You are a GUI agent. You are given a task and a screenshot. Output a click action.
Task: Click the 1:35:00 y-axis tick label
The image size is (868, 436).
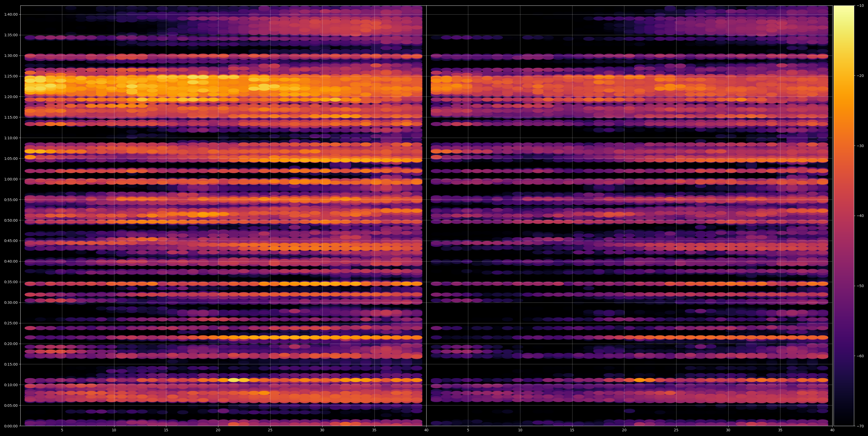click(11, 35)
